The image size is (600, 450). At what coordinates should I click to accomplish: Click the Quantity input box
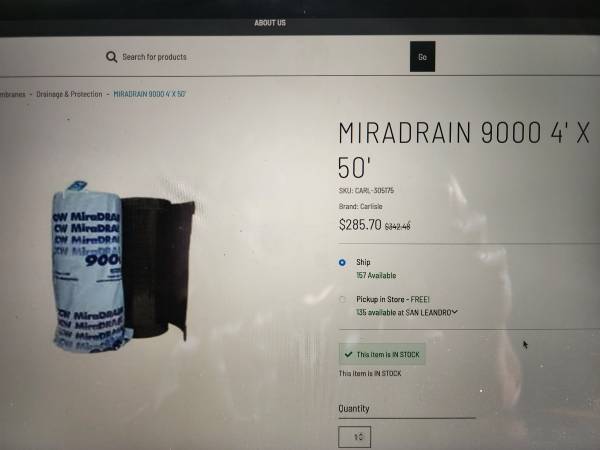[x=354, y=437]
